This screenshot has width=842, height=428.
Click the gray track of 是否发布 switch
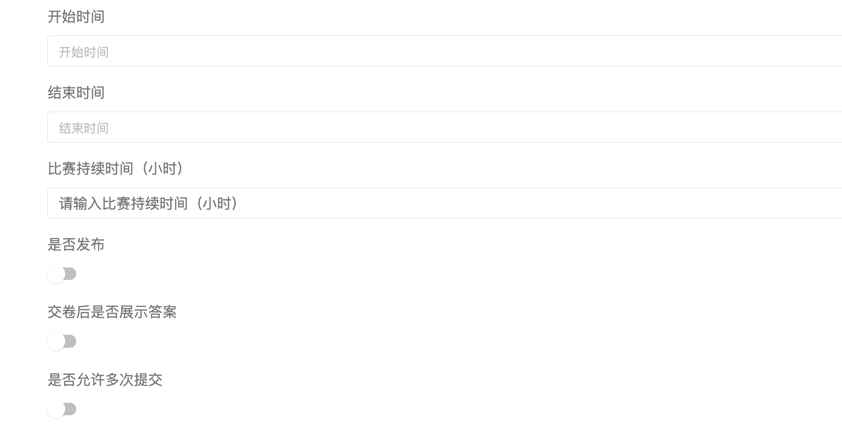point(71,274)
